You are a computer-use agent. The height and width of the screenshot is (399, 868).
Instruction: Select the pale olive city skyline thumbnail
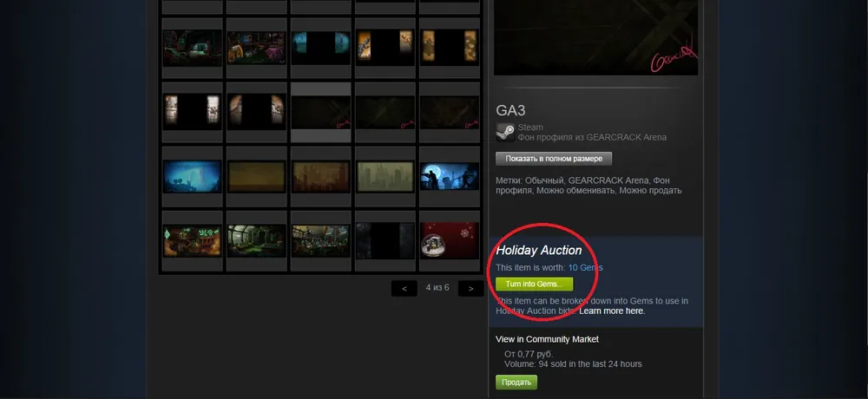tap(385, 177)
